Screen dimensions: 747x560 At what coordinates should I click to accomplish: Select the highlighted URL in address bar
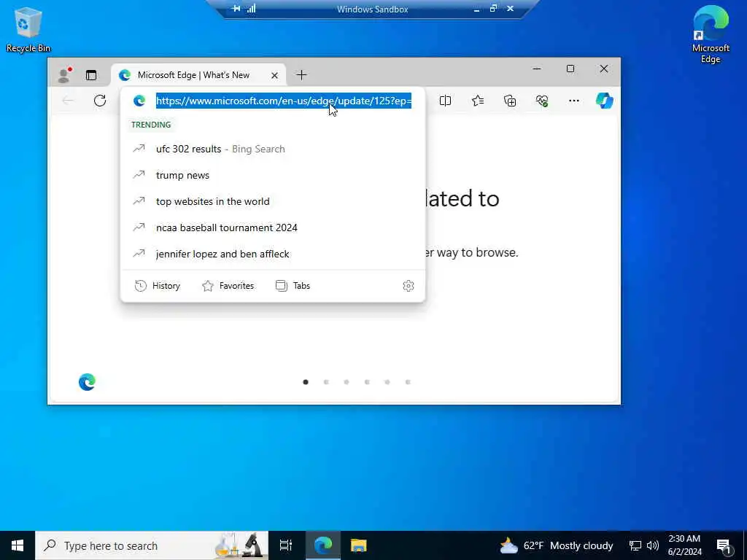click(284, 101)
